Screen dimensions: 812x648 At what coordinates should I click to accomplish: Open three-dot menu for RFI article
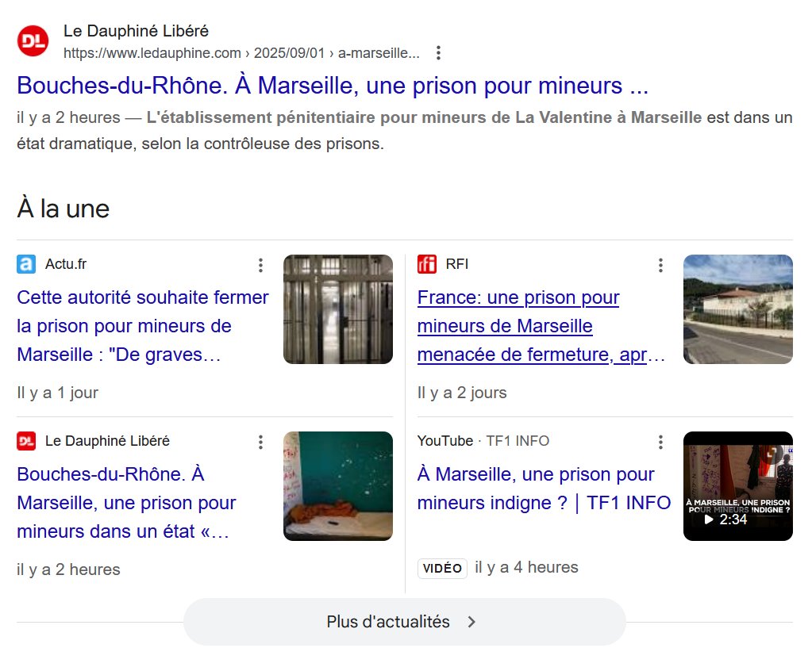(660, 265)
